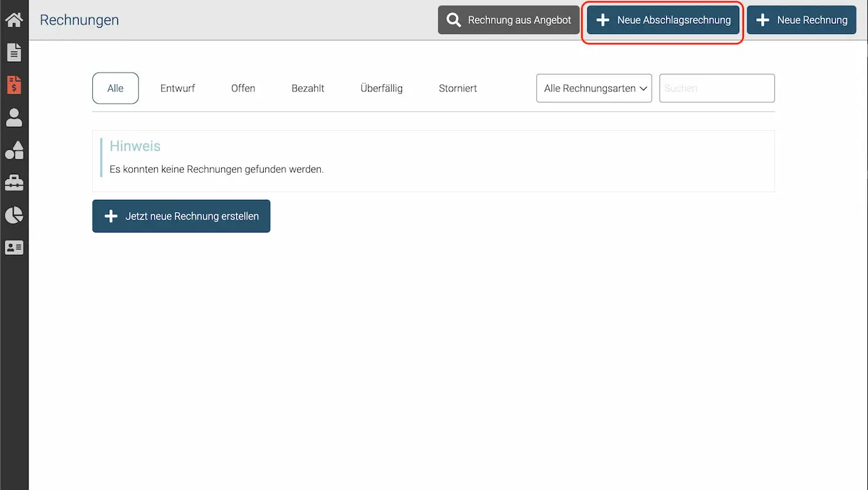Create a Neue Abschlagsrechnung
The image size is (868, 490).
[x=663, y=20]
